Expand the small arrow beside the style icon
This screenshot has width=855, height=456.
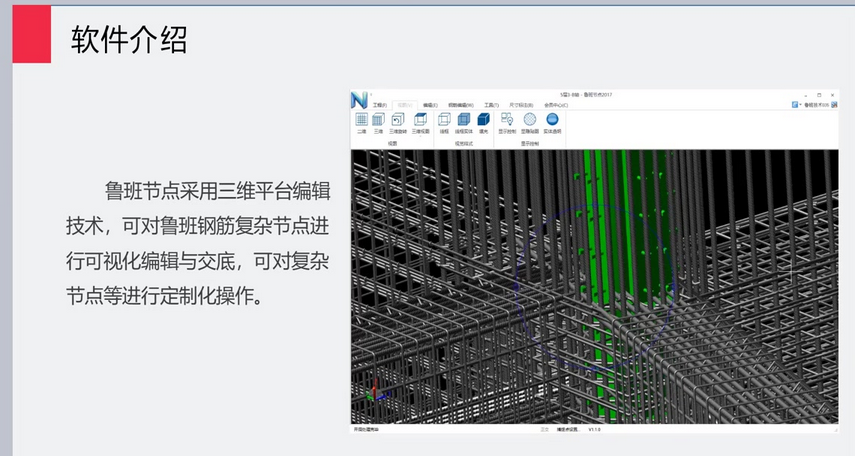click(800, 105)
